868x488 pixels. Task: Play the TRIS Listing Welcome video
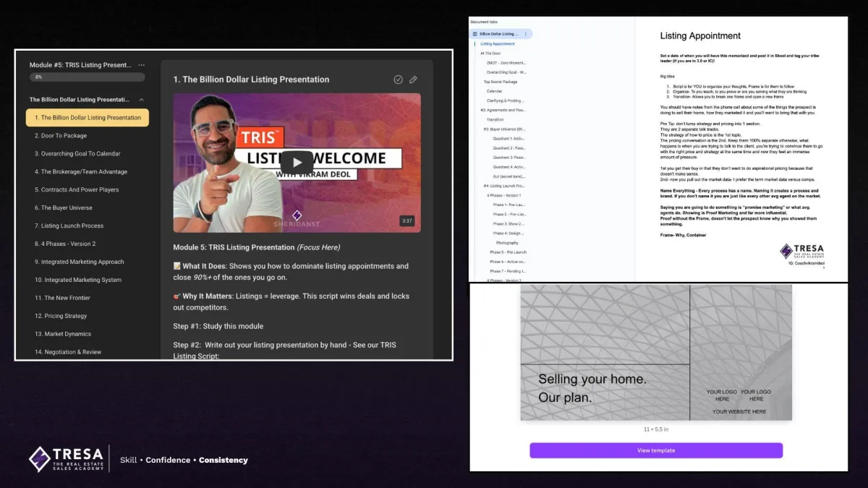coord(297,161)
